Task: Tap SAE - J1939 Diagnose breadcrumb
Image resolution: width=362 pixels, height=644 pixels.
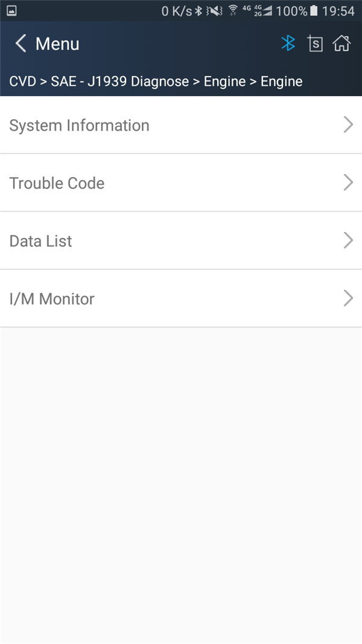Action: (119, 82)
